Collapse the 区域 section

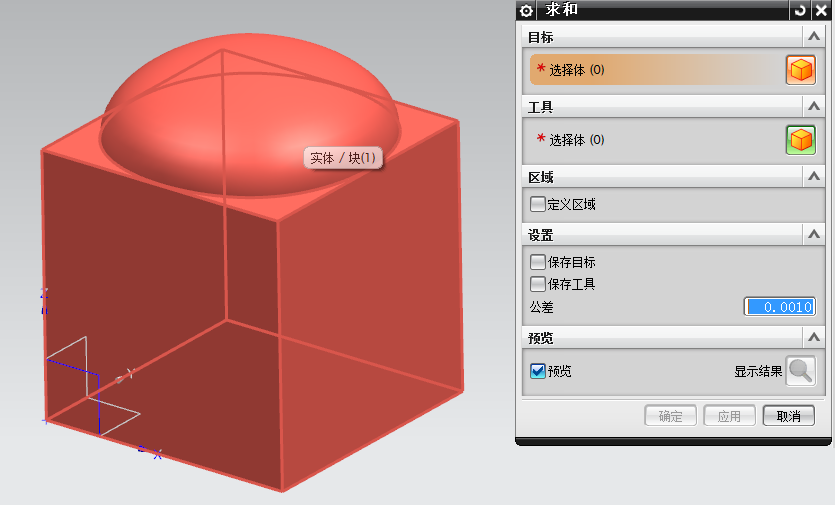point(814,176)
